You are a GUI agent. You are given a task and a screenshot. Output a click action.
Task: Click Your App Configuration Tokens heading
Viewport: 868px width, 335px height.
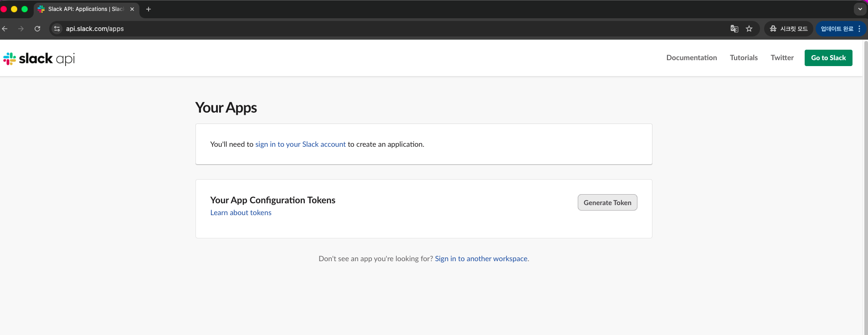click(272, 200)
